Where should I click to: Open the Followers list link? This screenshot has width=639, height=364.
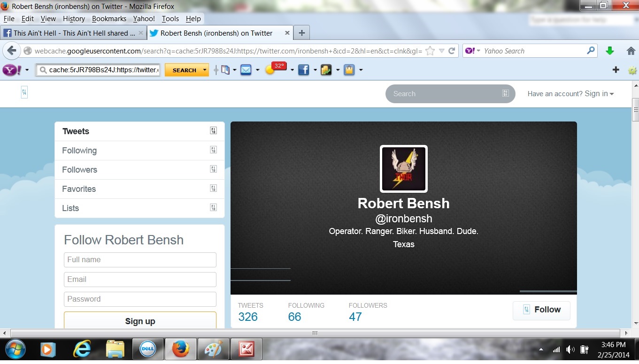[x=80, y=170]
